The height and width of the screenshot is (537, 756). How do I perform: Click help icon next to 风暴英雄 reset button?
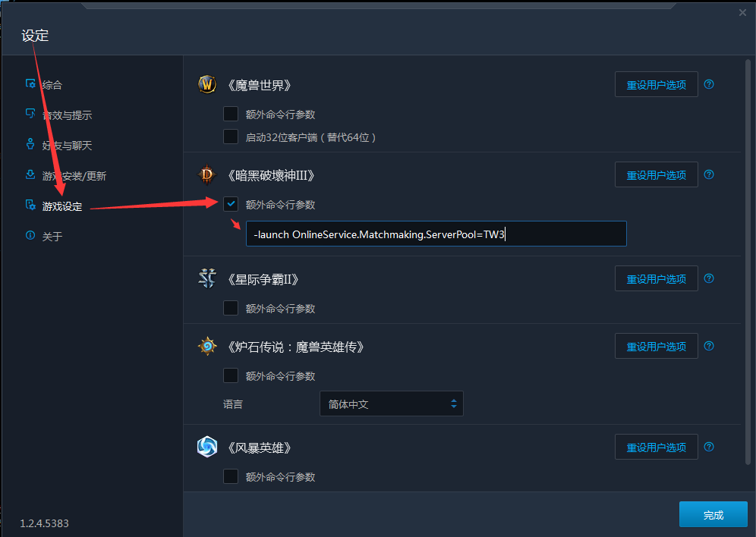click(709, 447)
